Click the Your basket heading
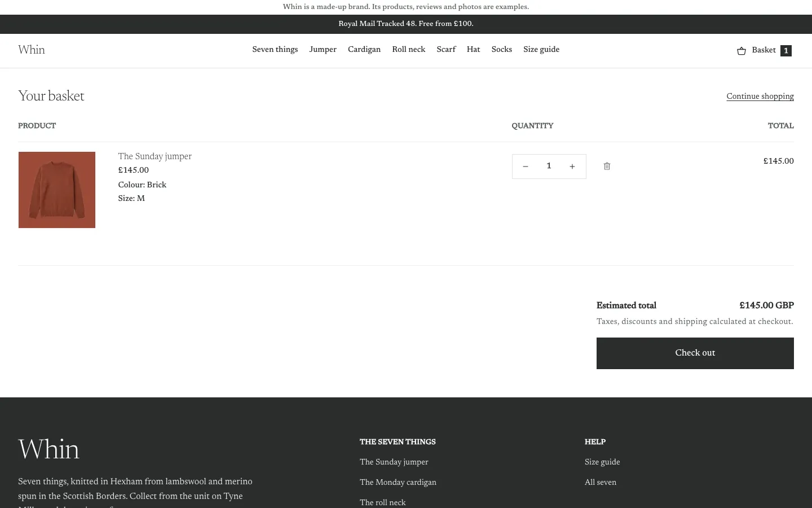The width and height of the screenshot is (812, 508). [51, 96]
